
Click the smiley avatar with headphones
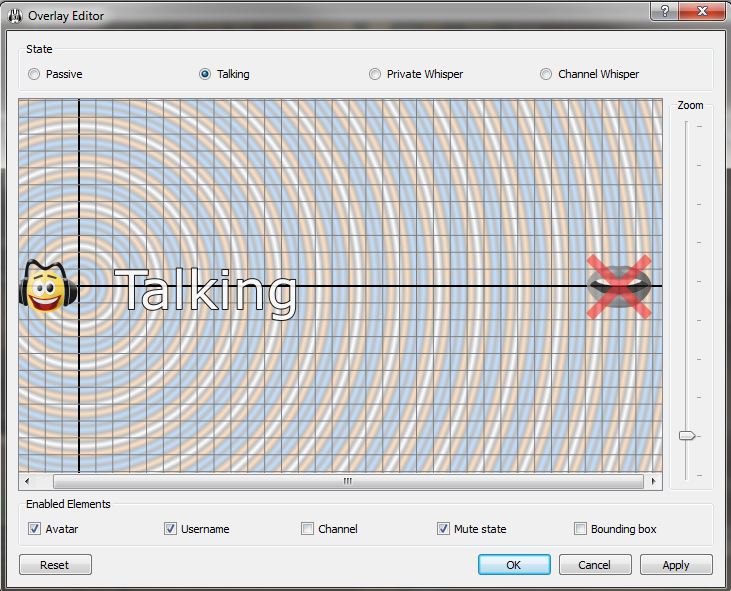pyautogui.click(x=43, y=286)
